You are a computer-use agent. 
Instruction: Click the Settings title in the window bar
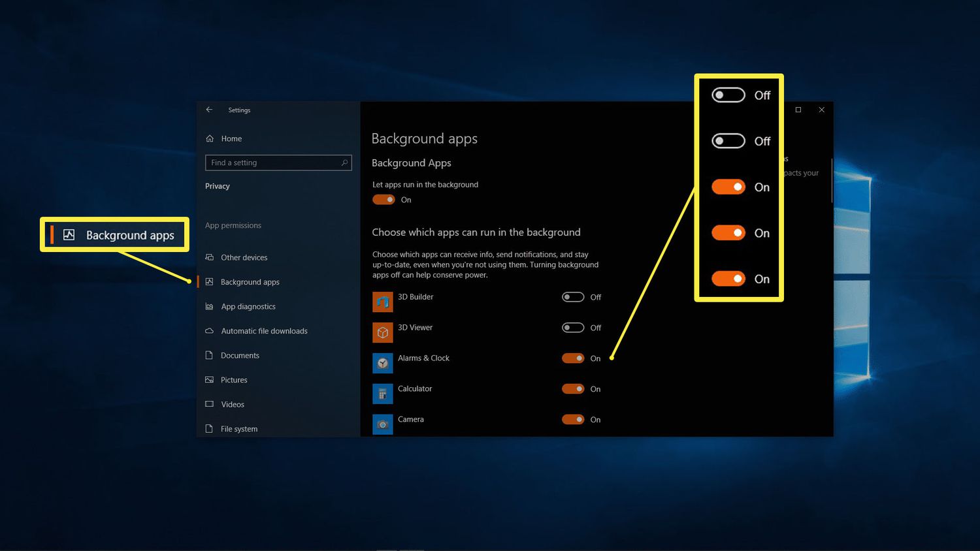pyautogui.click(x=239, y=110)
